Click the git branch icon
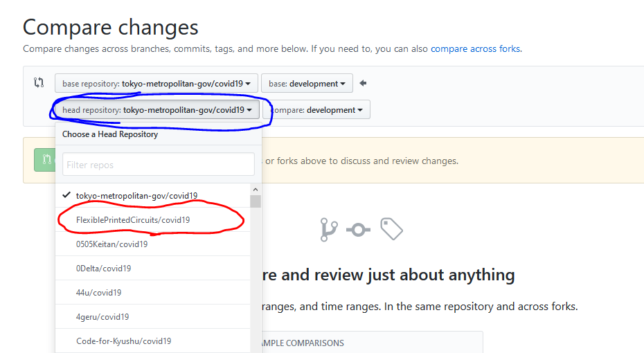This screenshot has height=353, width=644. [x=328, y=230]
